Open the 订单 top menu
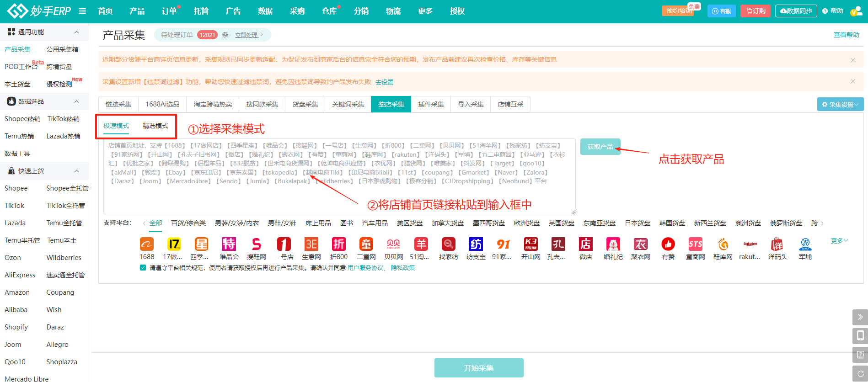 click(169, 11)
